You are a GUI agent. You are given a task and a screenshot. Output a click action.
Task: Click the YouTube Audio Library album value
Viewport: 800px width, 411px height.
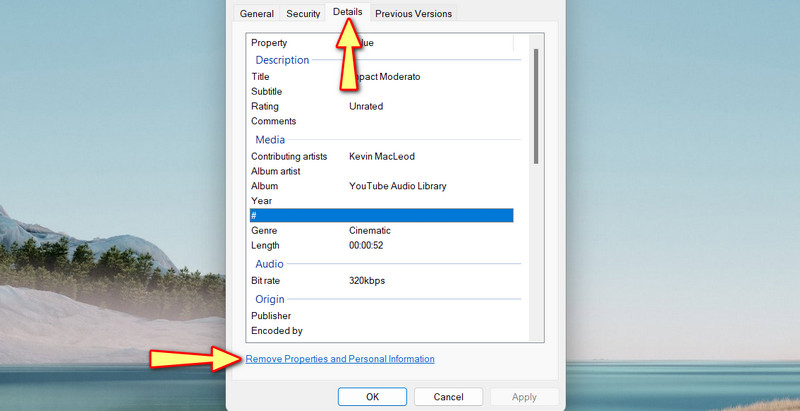click(x=397, y=186)
